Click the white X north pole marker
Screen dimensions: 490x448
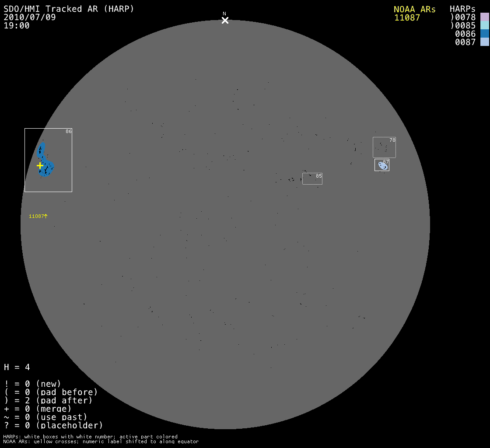coord(225,20)
